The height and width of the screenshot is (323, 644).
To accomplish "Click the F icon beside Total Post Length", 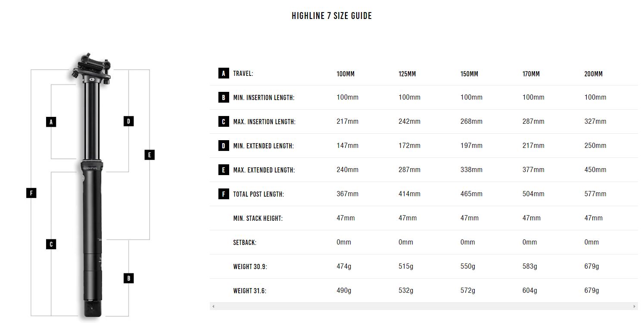I will point(223,194).
